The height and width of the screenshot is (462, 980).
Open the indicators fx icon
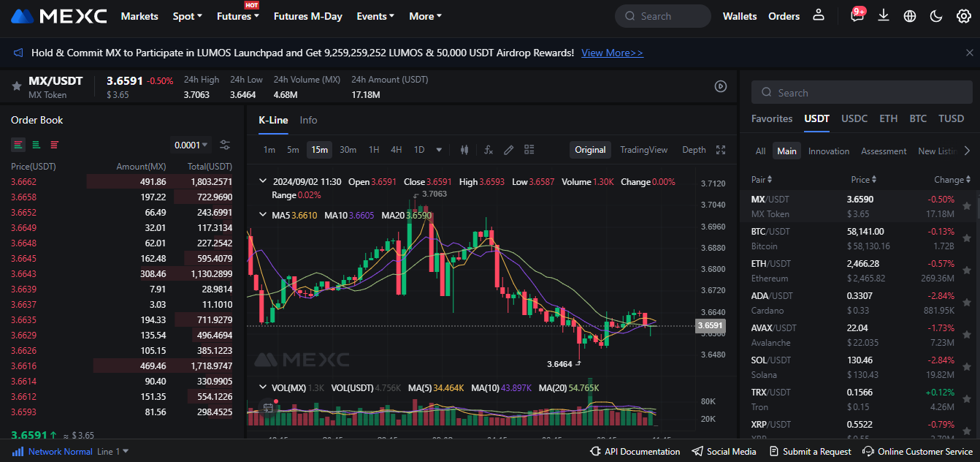(489, 150)
